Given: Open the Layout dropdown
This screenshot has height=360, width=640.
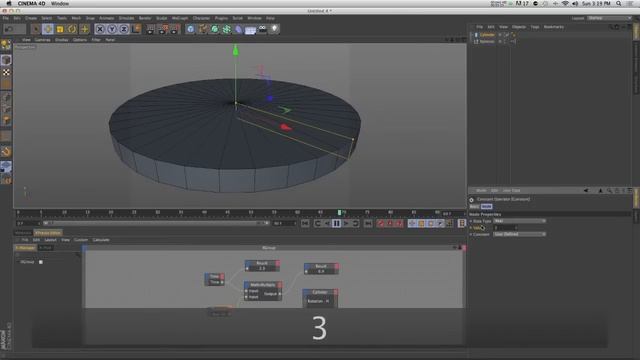Looking at the screenshot, I should pyautogui.click(x=609, y=18).
